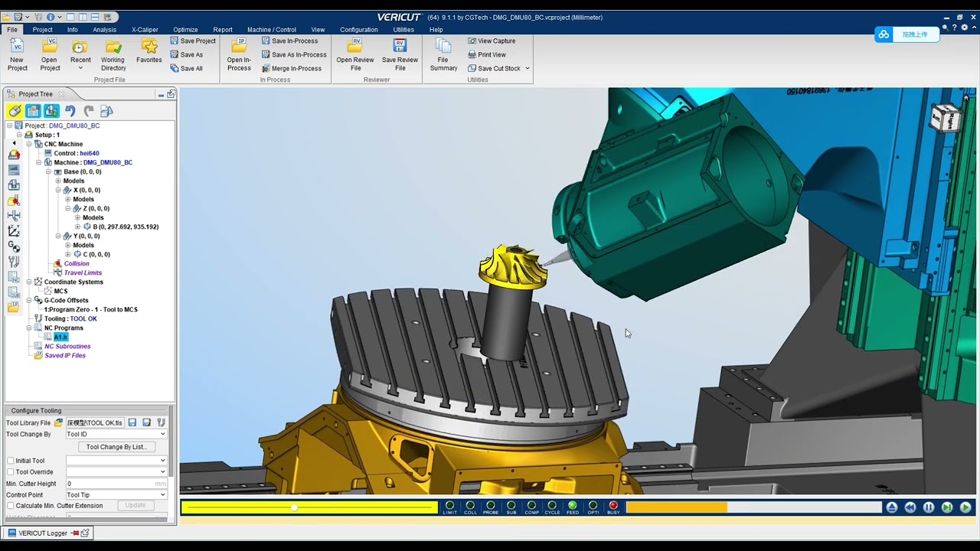The height and width of the screenshot is (551, 980).
Task: Click the view cube in the viewport
Action: pyautogui.click(x=946, y=118)
